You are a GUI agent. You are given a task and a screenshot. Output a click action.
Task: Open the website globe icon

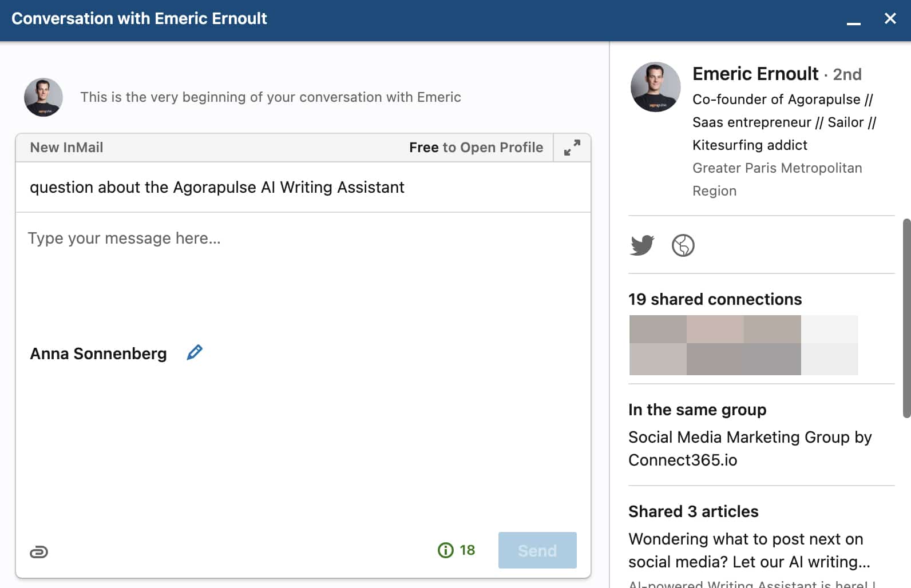(x=683, y=245)
